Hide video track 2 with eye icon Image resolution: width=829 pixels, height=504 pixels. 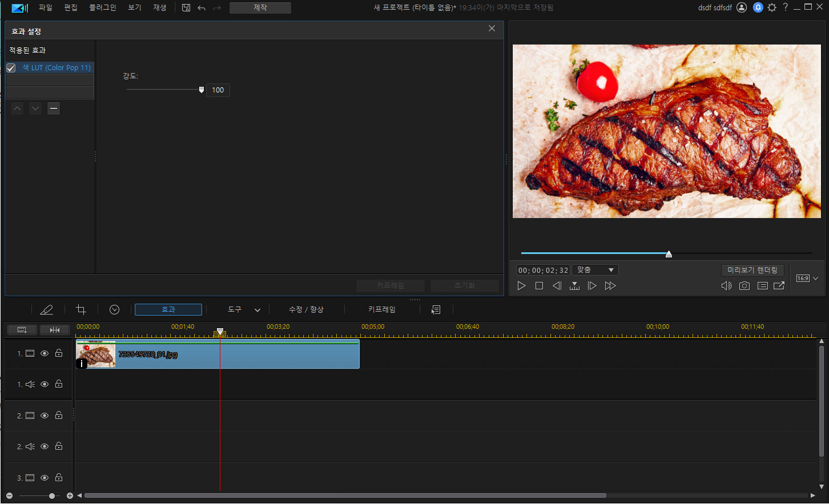(x=45, y=416)
